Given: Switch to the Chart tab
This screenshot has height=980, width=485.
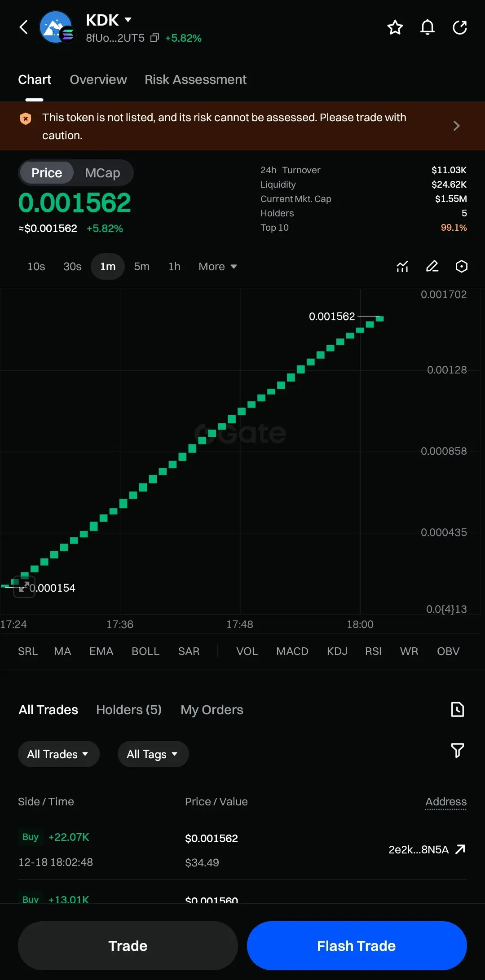Looking at the screenshot, I should (x=35, y=80).
